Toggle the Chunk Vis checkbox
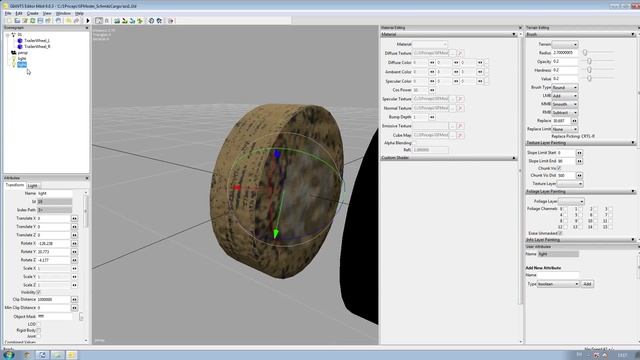Image resolution: width=640 pixels, height=360 pixels. tap(559, 168)
